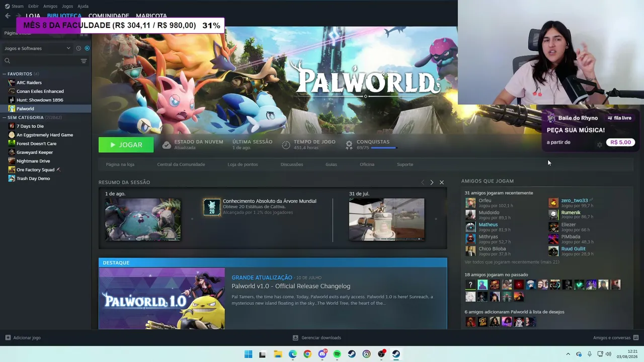This screenshot has width=644, height=362.
Task: Select Nightmare Drive in the library
Action: click(x=33, y=161)
